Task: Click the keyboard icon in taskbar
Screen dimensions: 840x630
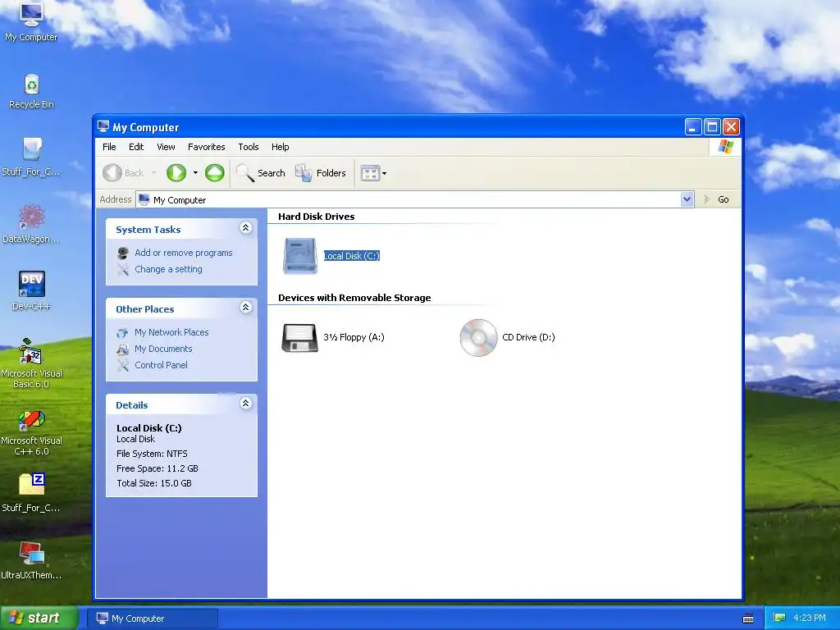Action: [x=748, y=619]
